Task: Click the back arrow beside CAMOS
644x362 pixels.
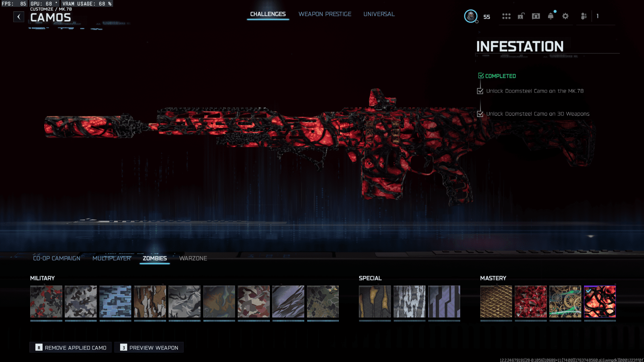Action: [19, 17]
